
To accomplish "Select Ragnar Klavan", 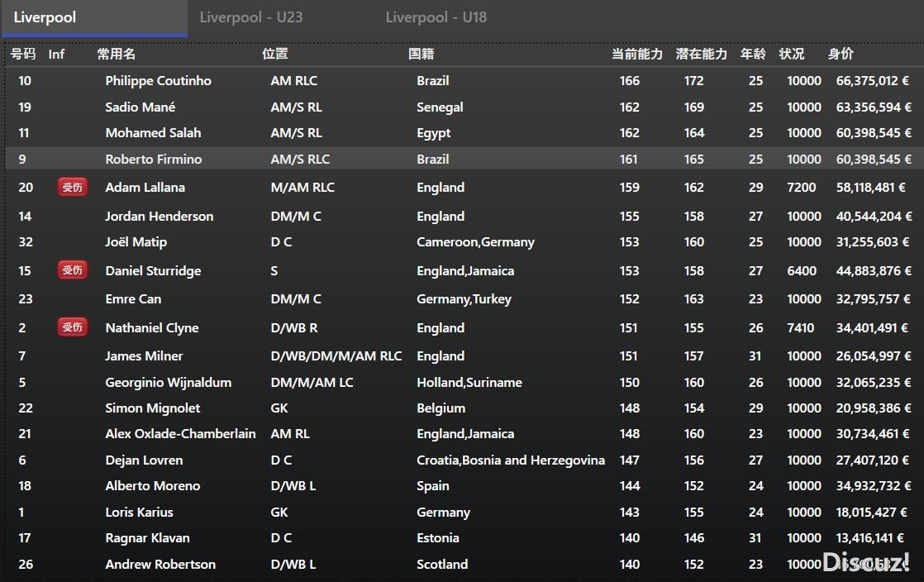I will pos(147,538).
